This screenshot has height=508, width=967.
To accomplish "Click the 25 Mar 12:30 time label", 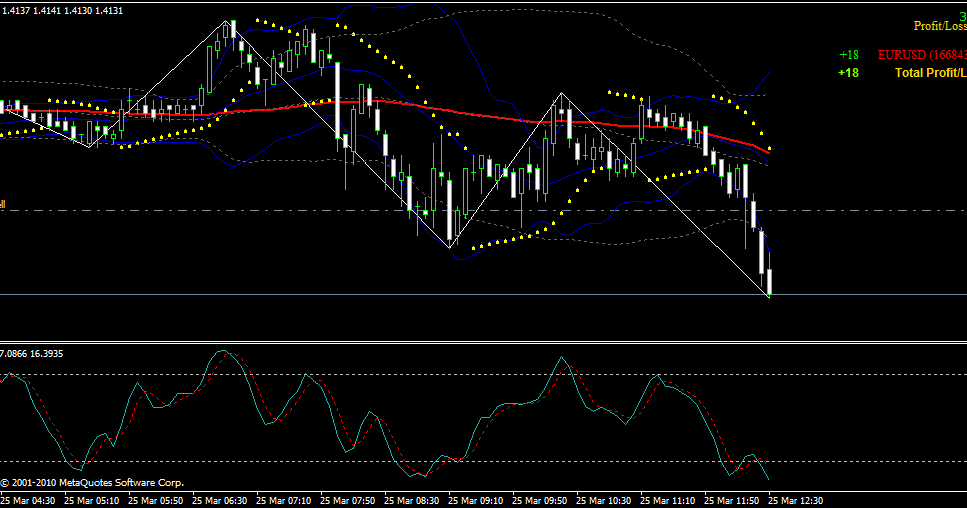I will pos(796,501).
